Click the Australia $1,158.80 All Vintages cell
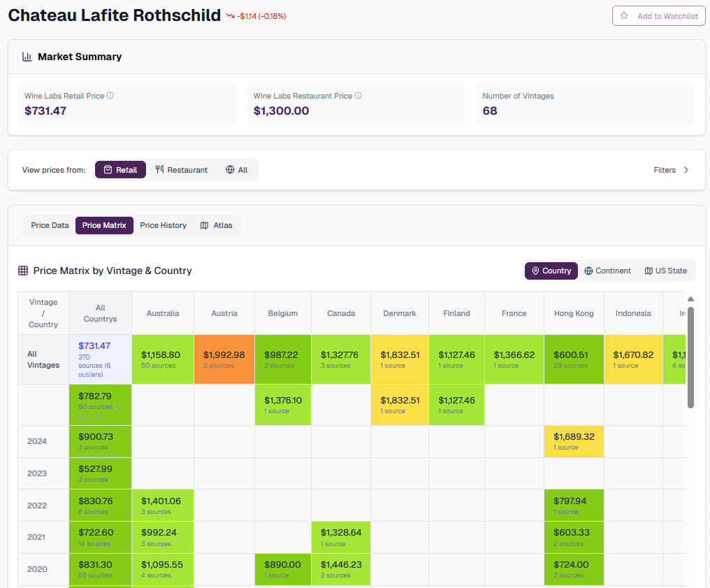The height and width of the screenshot is (588, 710). tap(163, 359)
